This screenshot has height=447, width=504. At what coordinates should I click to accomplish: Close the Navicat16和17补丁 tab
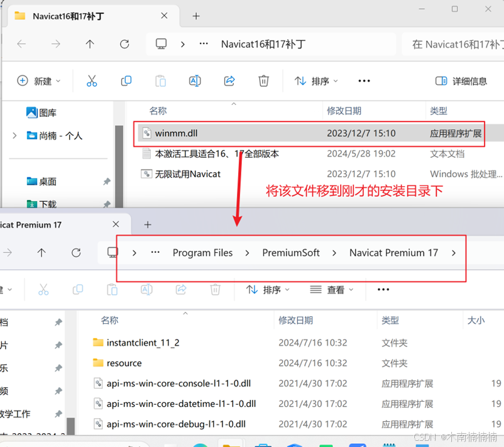pyautogui.click(x=164, y=16)
